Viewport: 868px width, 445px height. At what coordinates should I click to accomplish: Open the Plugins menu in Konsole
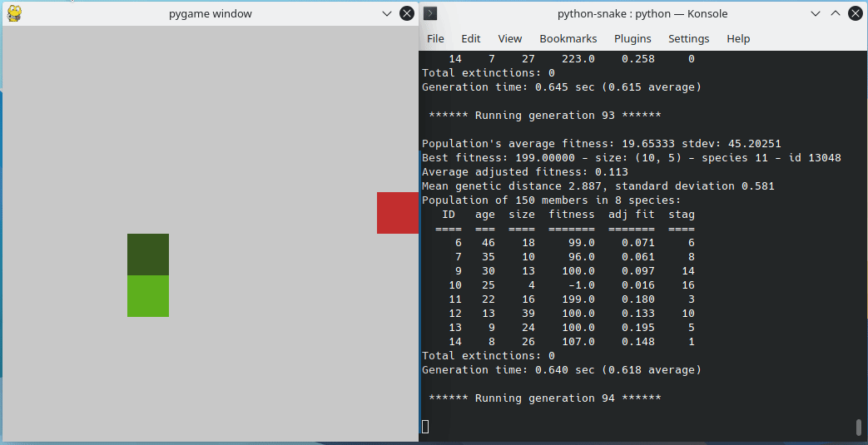coord(632,39)
